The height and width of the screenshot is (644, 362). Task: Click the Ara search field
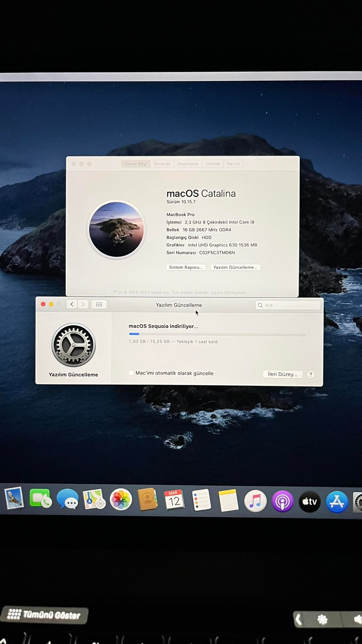tap(288, 305)
